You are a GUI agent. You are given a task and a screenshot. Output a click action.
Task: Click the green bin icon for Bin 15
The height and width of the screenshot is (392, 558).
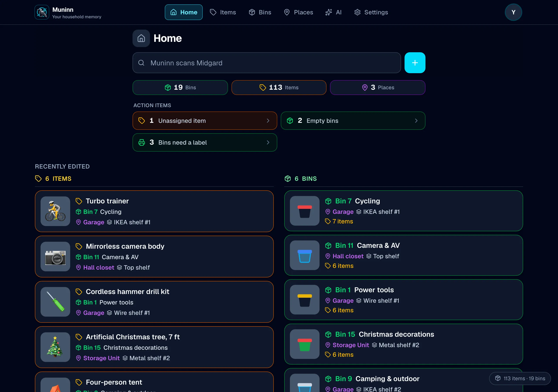tap(305, 344)
